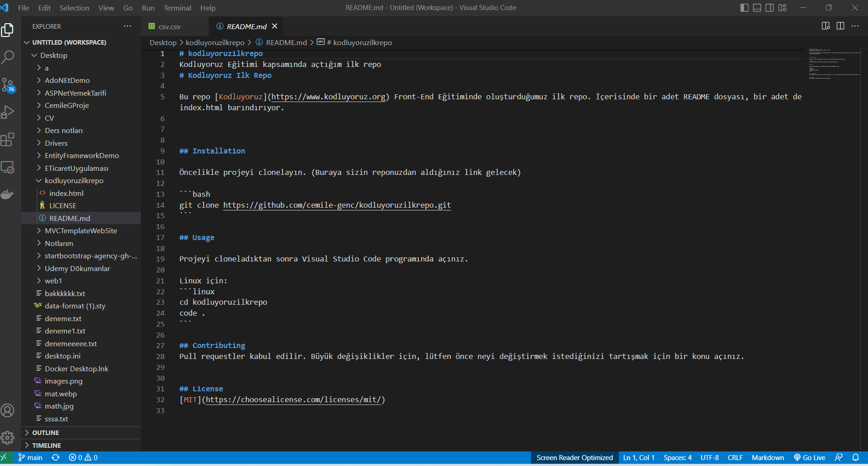Image resolution: width=868 pixels, height=466 pixels.
Task: Click the Go Live button
Action: [809, 457]
